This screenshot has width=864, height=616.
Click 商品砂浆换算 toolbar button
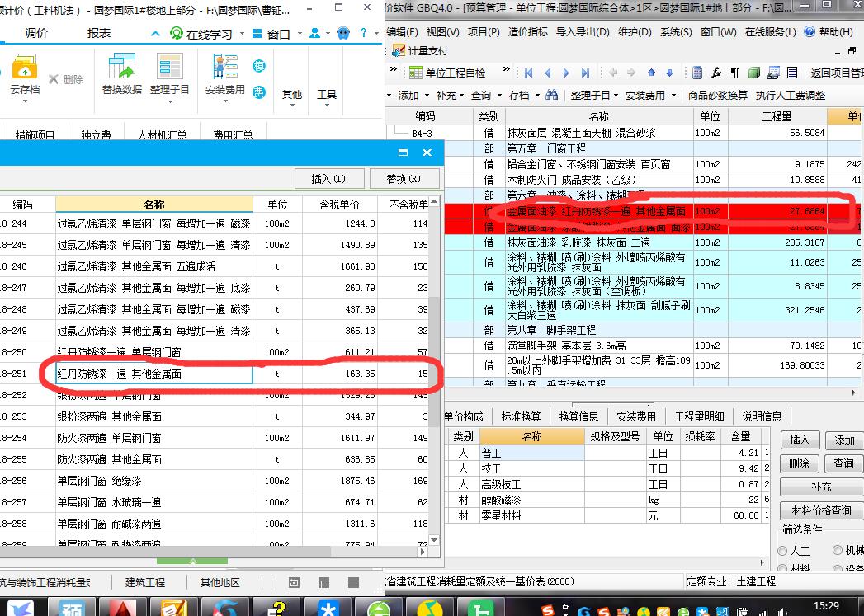click(718, 95)
